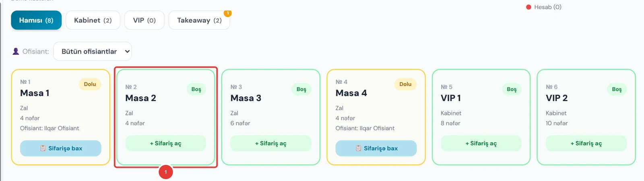Screen dimensions: 644x181
Task: Switch to the Hamısı (8) tab
Action: click(36, 20)
